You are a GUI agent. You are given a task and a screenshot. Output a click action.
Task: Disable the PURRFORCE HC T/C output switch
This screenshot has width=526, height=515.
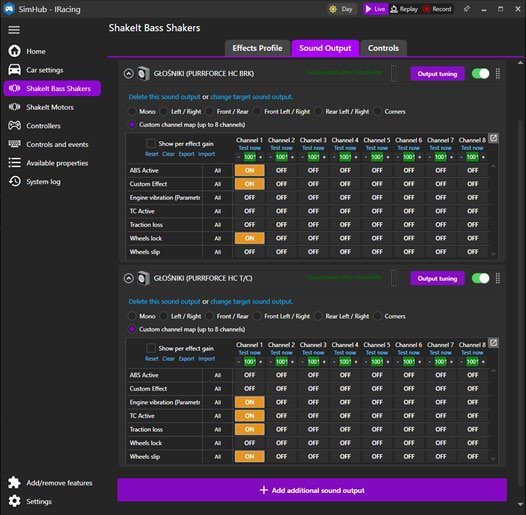[x=480, y=278]
